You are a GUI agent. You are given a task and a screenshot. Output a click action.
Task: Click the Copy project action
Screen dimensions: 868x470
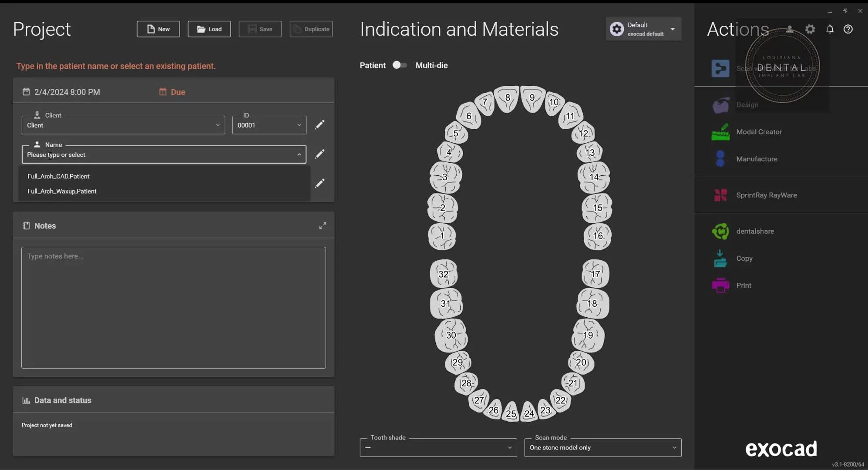coord(744,258)
